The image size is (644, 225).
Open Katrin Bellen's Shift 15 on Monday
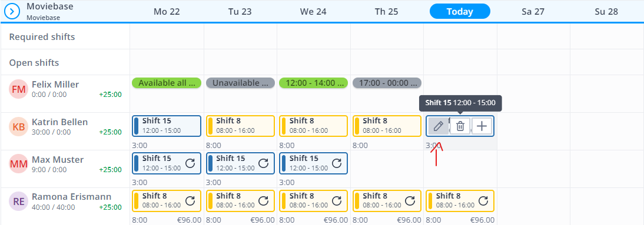coord(167,126)
